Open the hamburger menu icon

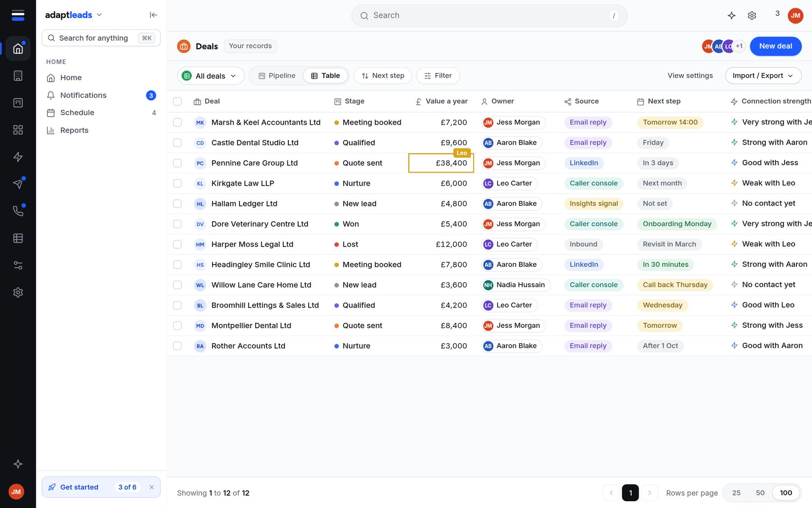pyautogui.click(x=18, y=15)
